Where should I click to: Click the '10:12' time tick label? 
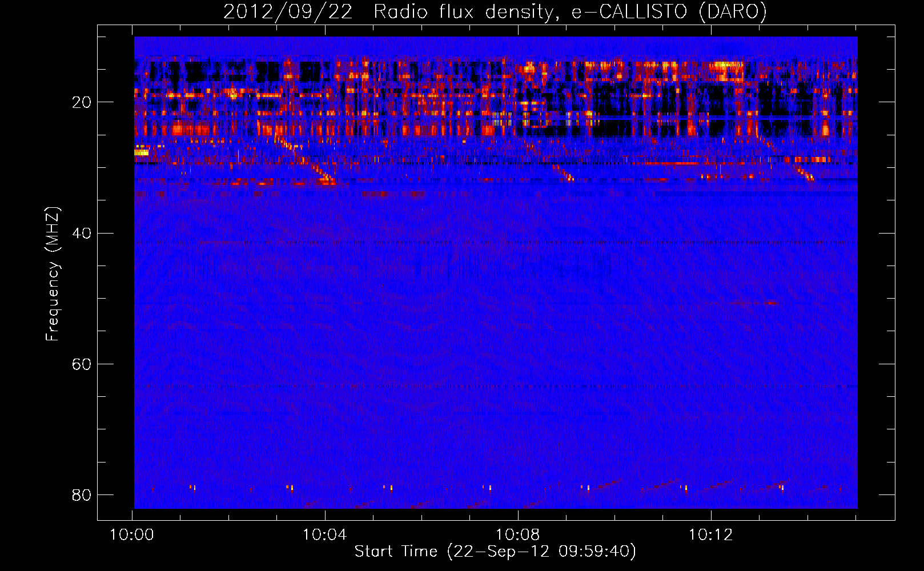point(710,535)
